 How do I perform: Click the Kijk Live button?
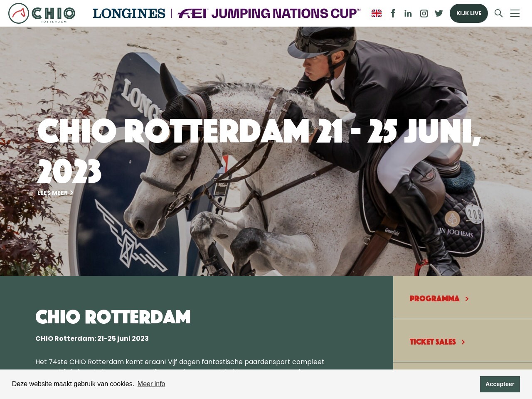pyautogui.click(x=469, y=13)
